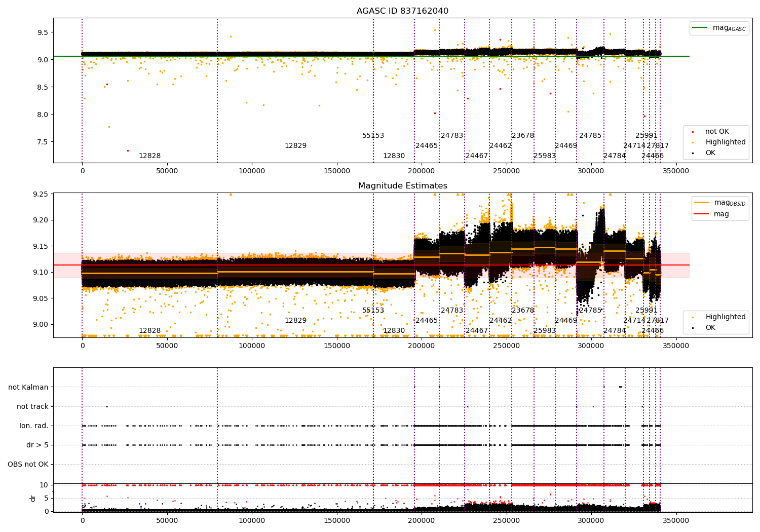Screen dimensions: 760x532
Task: Click x-axis tick 350000 under bottom plot
Action: (676, 521)
